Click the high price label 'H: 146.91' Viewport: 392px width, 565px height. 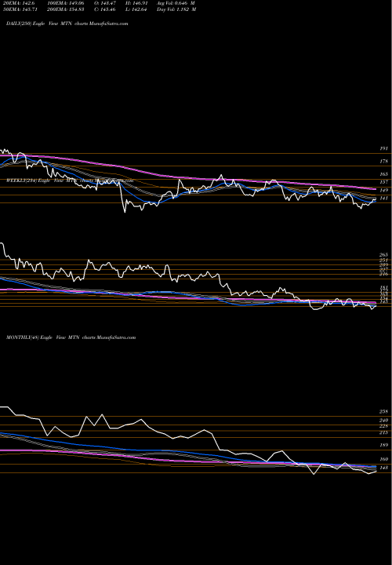(136, 3)
